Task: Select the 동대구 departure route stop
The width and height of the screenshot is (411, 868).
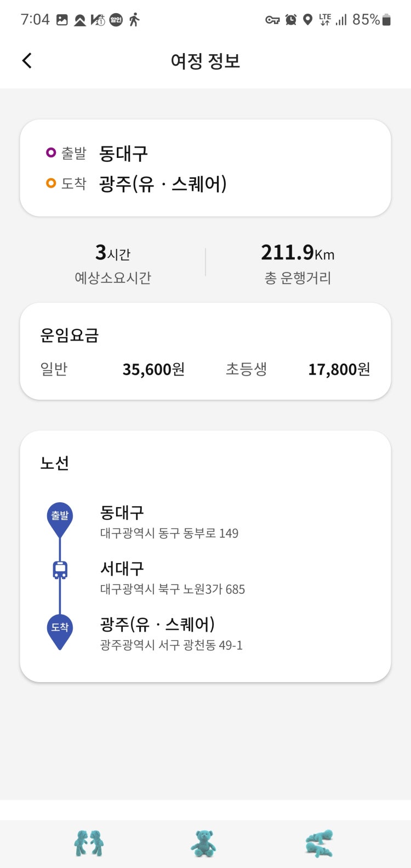Action: pos(169,522)
